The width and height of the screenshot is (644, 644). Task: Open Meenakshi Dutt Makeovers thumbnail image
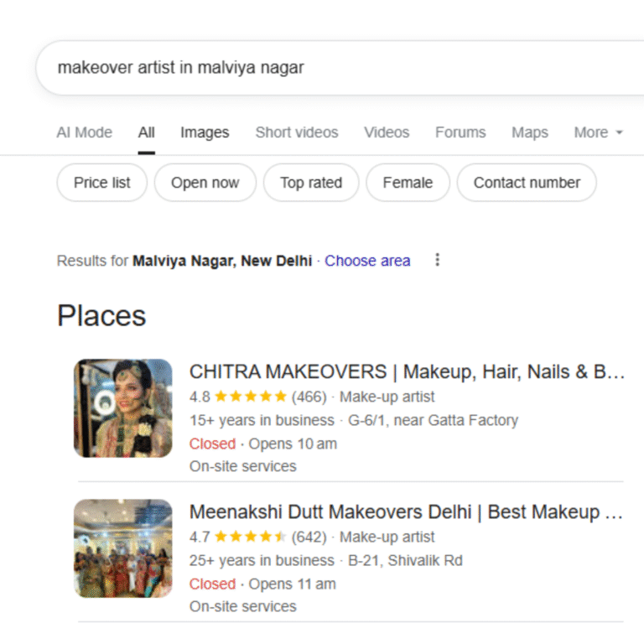pos(122,548)
